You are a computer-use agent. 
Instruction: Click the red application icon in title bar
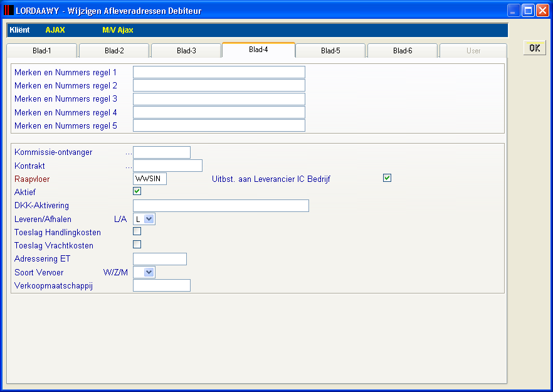(9, 10)
